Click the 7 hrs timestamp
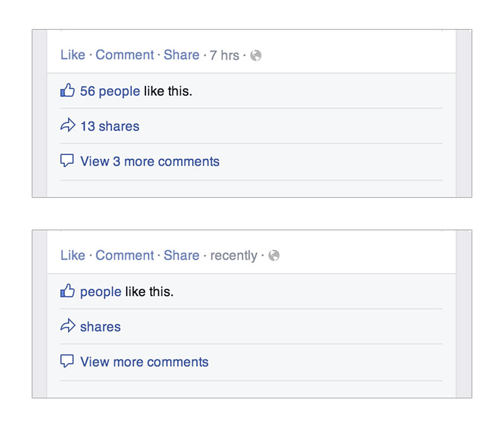 [x=225, y=55]
